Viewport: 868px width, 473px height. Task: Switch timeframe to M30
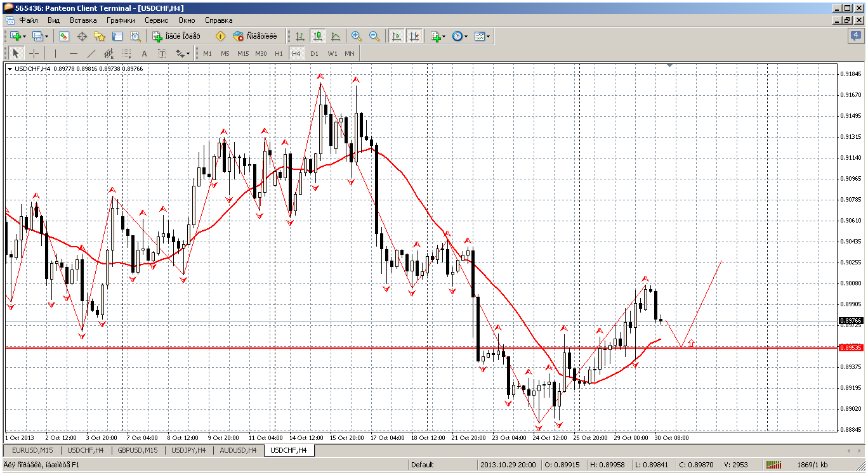[261, 53]
